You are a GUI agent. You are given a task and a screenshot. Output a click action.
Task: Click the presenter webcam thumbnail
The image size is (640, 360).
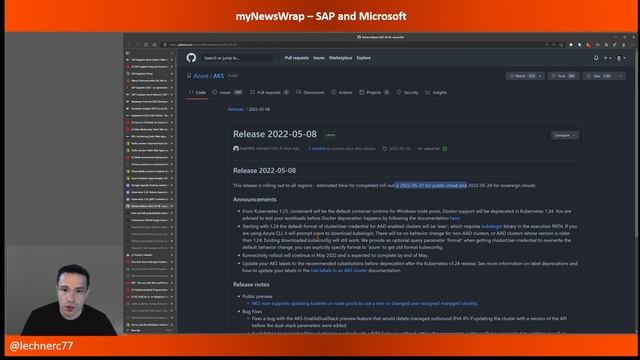64,291
